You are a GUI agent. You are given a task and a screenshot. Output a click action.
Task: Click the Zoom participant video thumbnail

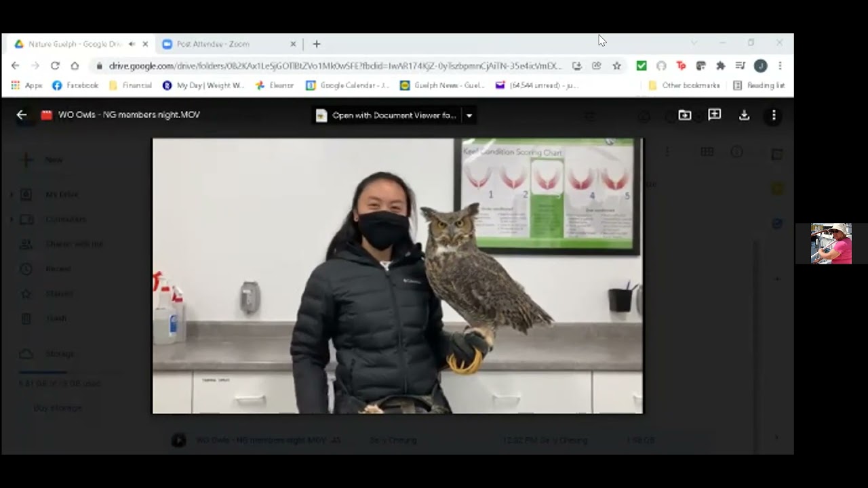click(x=831, y=243)
